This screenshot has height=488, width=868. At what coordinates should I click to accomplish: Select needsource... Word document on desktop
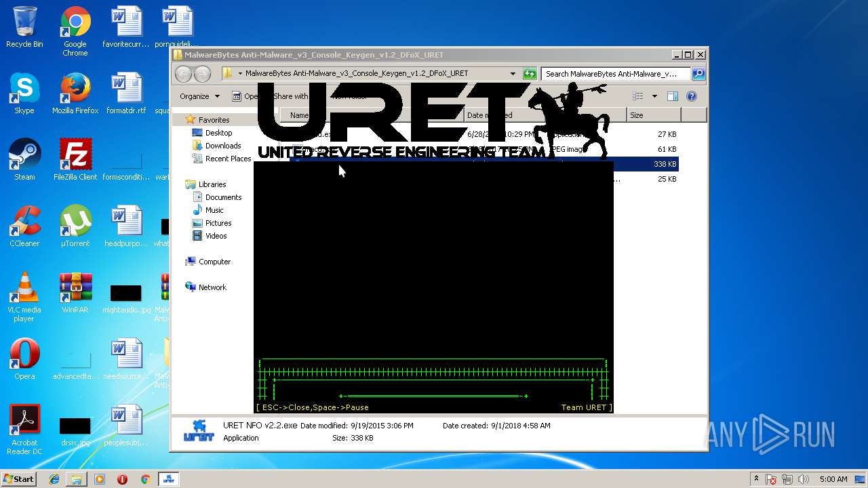tap(126, 359)
